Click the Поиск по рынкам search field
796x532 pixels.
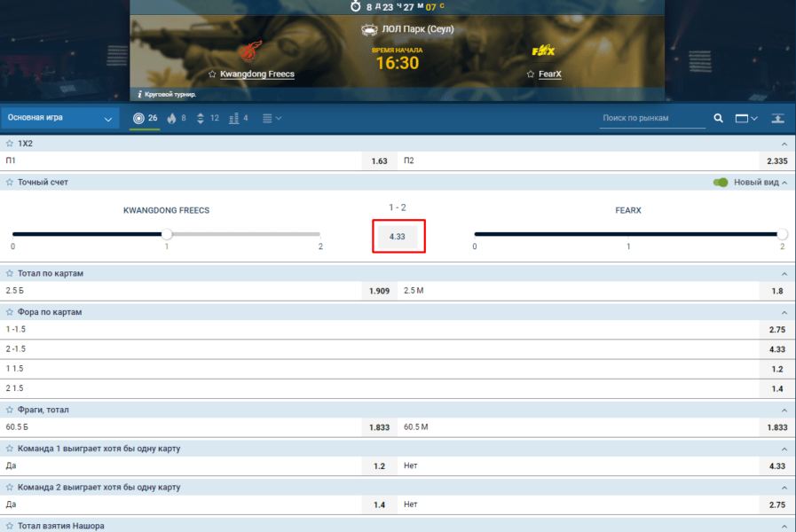(652, 118)
